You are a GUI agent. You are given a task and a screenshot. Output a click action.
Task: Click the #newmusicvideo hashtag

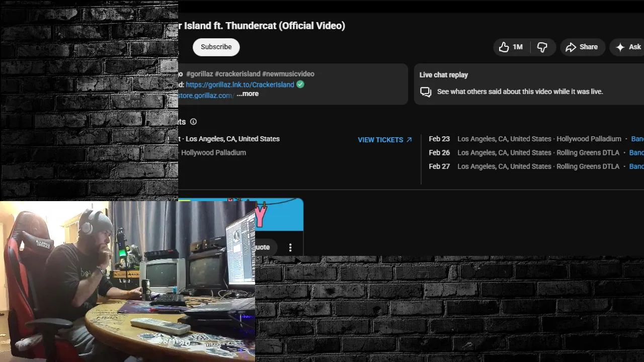288,74
